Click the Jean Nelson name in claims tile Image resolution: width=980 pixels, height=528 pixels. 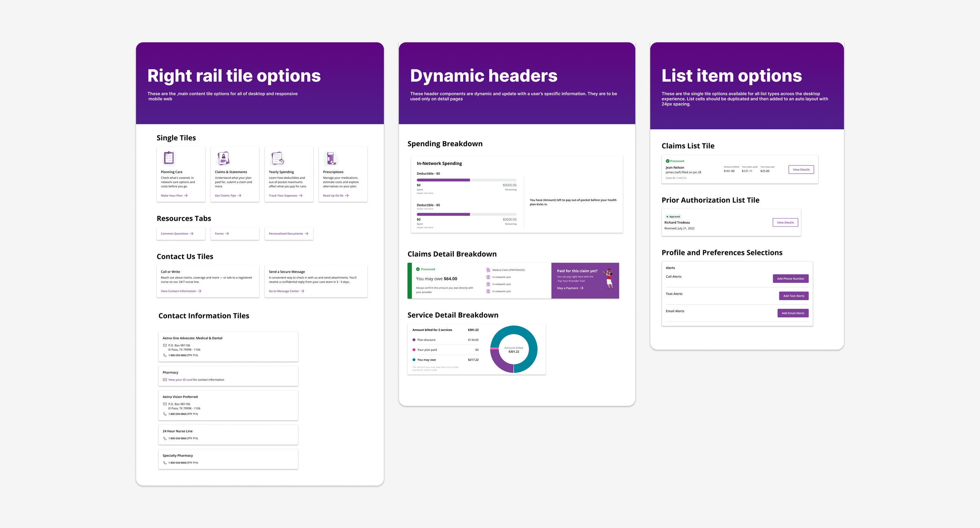675,168
